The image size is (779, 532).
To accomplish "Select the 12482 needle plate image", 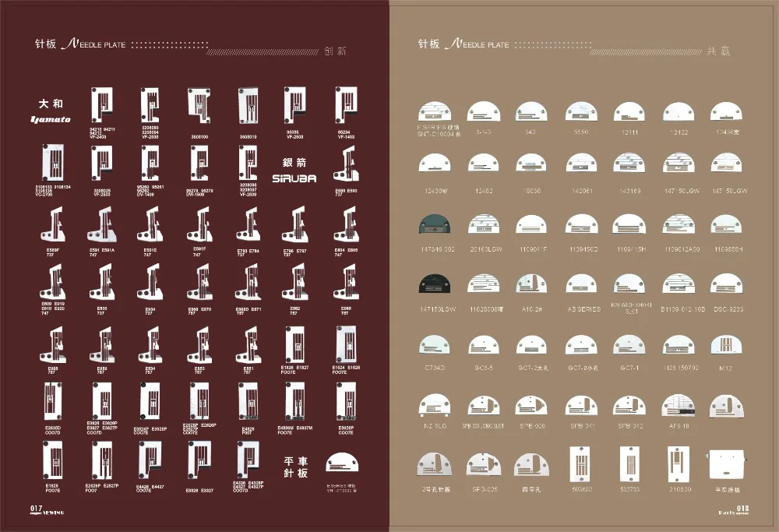I will pyautogui.click(x=484, y=163).
